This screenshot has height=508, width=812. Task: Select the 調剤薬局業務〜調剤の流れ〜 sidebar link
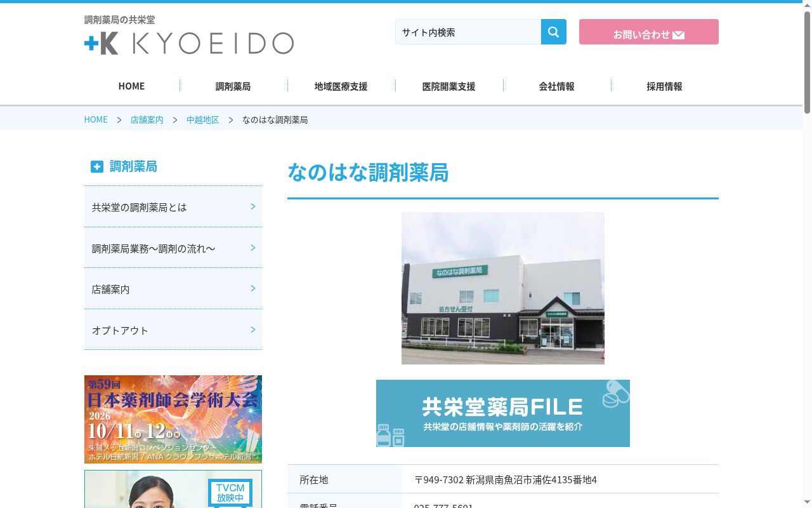173,248
